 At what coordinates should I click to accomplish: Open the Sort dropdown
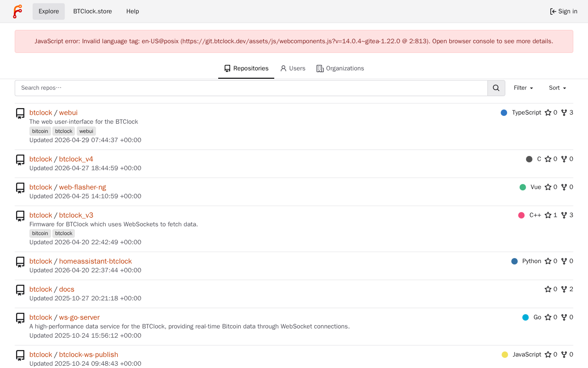(557, 88)
